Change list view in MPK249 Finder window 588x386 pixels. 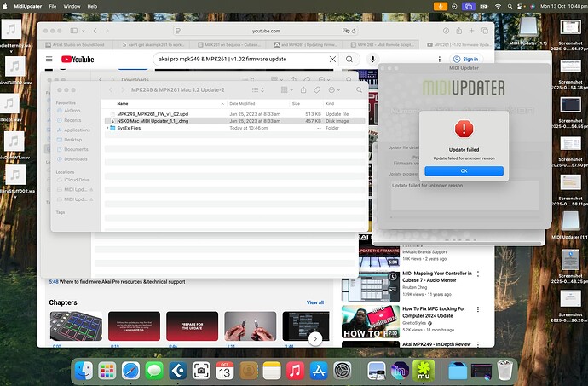pyautogui.click(x=257, y=90)
